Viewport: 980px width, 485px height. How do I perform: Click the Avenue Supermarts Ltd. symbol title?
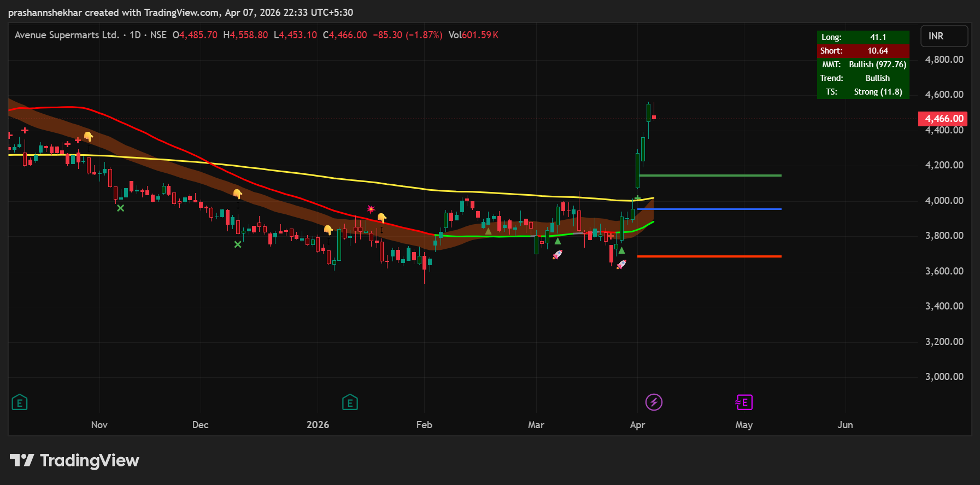(x=67, y=35)
